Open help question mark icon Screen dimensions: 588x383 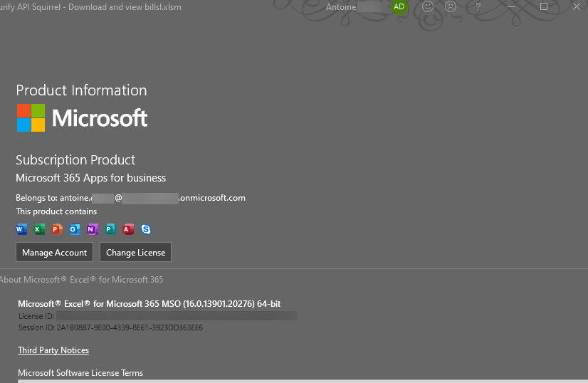click(x=478, y=6)
